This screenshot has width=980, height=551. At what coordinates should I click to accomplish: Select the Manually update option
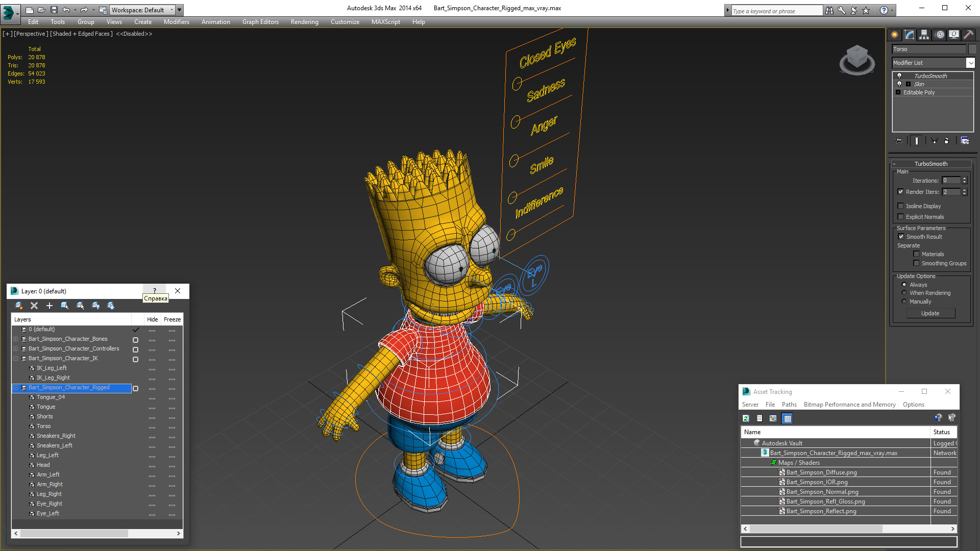904,302
